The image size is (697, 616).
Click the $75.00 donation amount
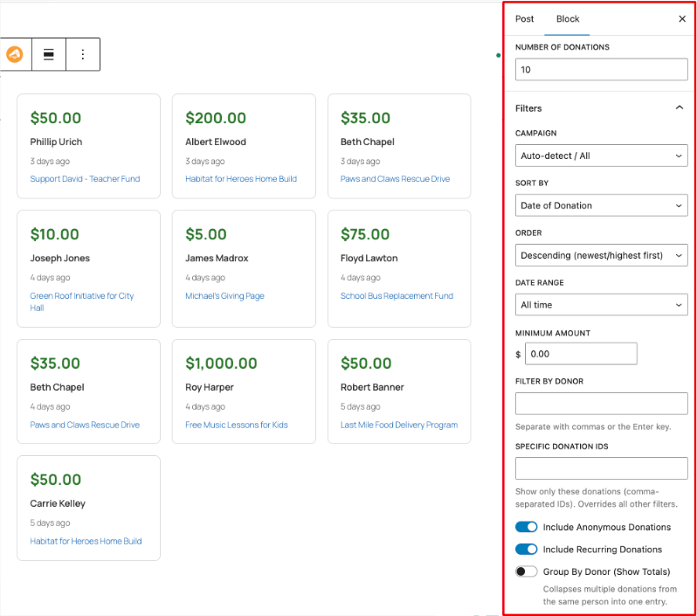(365, 234)
